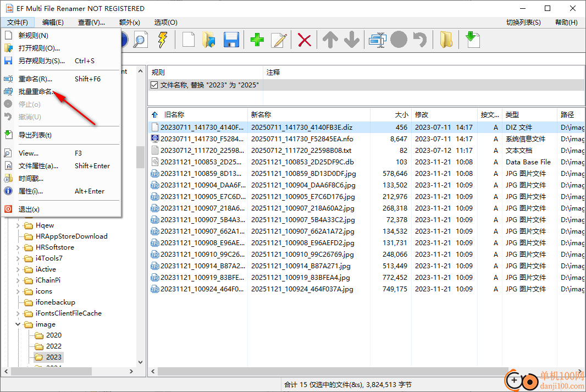The width and height of the screenshot is (586, 392).
Task: Sort by the 新名称 column header
Action: pos(309,115)
